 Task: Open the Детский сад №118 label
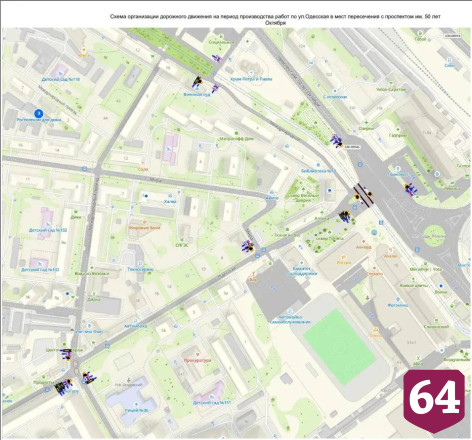pos(61,79)
